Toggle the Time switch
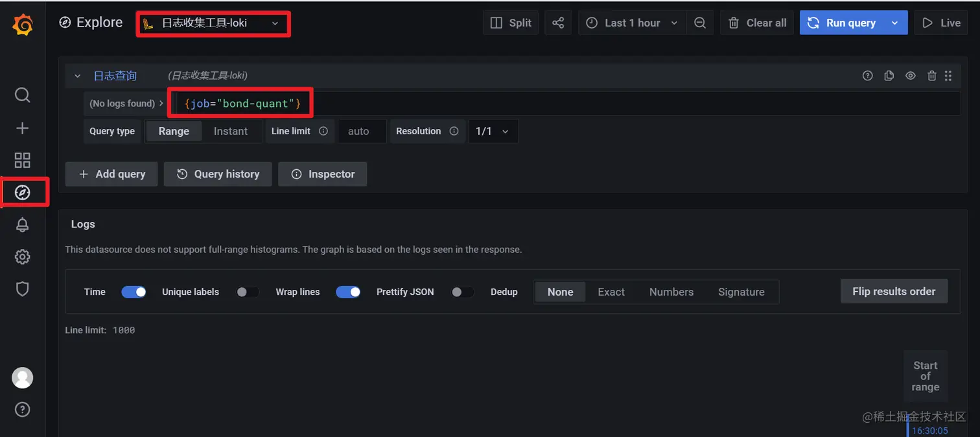 (134, 292)
